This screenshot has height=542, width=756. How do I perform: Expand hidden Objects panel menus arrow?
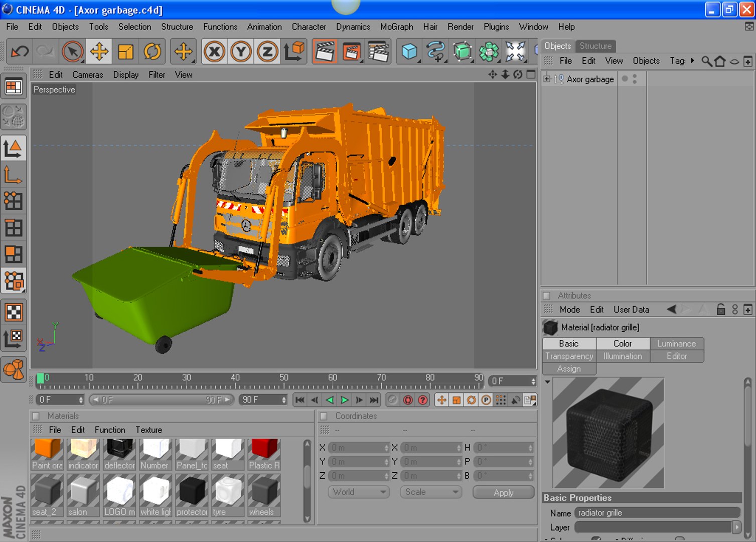point(692,61)
